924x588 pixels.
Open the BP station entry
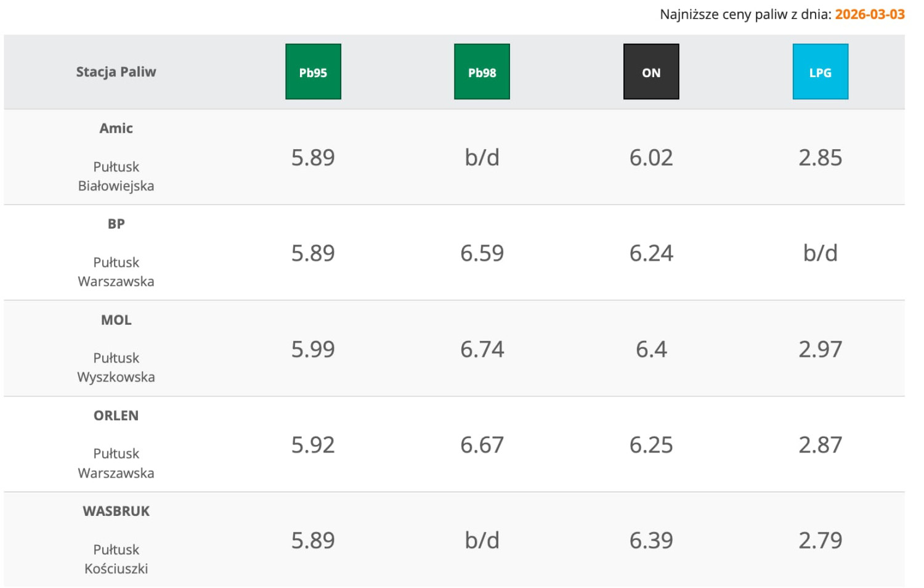click(x=116, y=224)
